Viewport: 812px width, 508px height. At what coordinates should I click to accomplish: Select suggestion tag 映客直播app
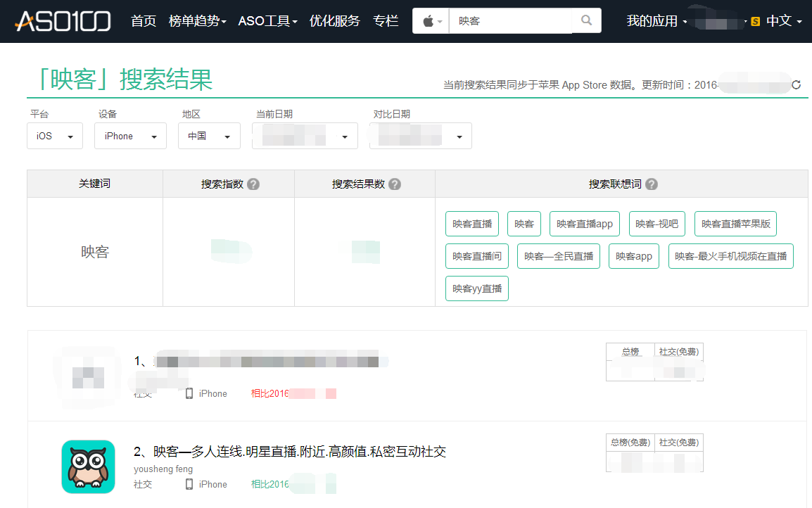[585, 224]
